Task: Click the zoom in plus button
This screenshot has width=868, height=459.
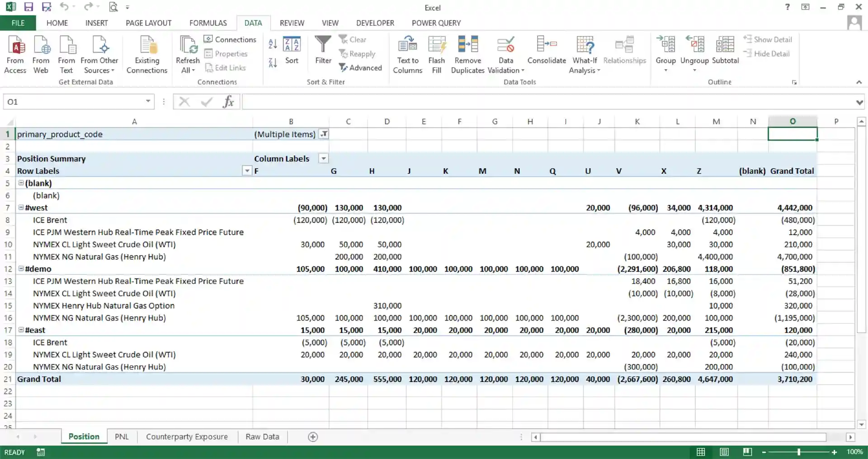Action: [x=834, y=452]
